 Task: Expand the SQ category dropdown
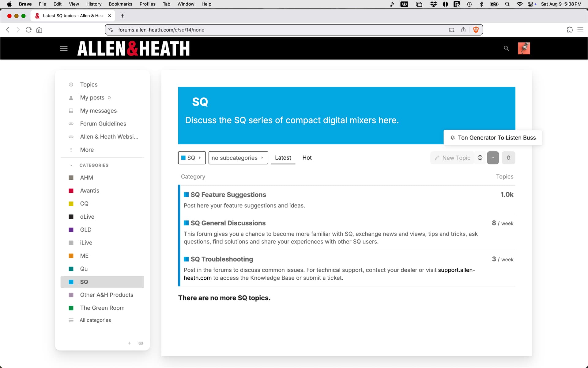coord(192,158)
